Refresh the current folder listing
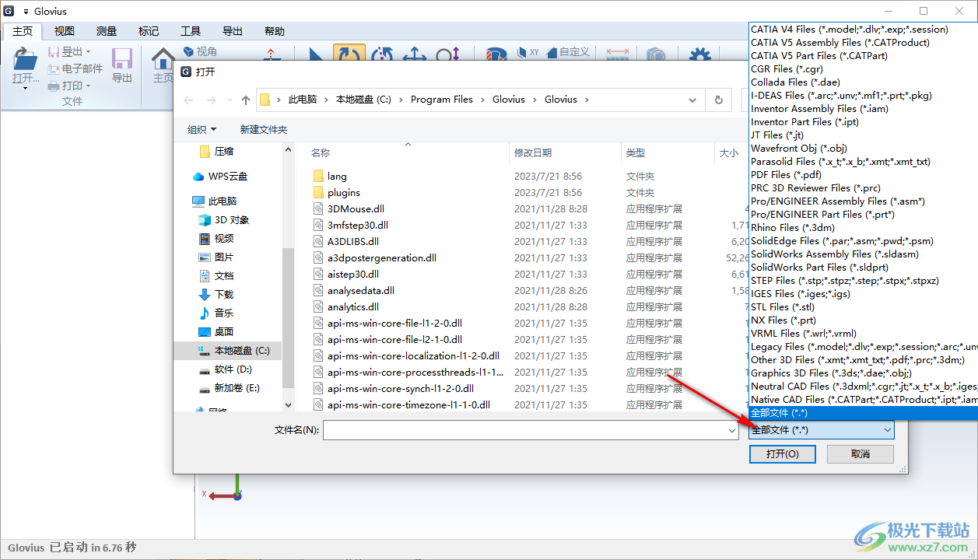Viewport: 978px width, 560px height. click(x=719, y=100)
